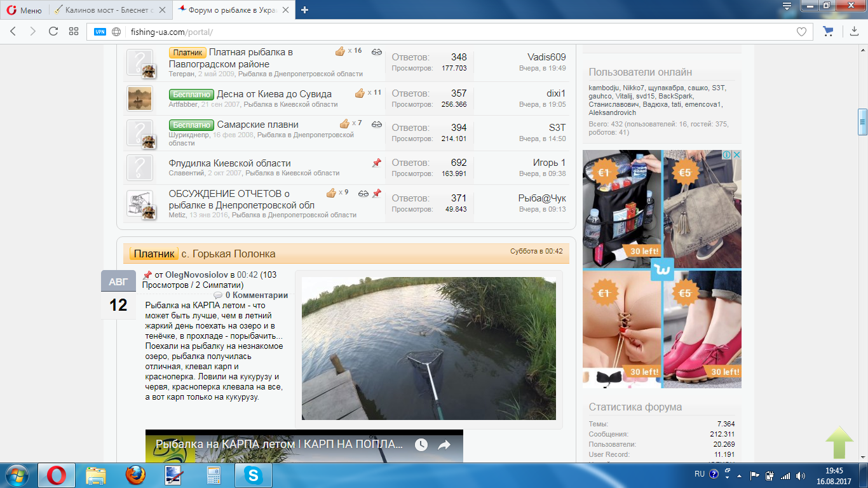Toggle the system tray volume speaker icon
This screenshot has width=868, height=488.
click(800, 475)
